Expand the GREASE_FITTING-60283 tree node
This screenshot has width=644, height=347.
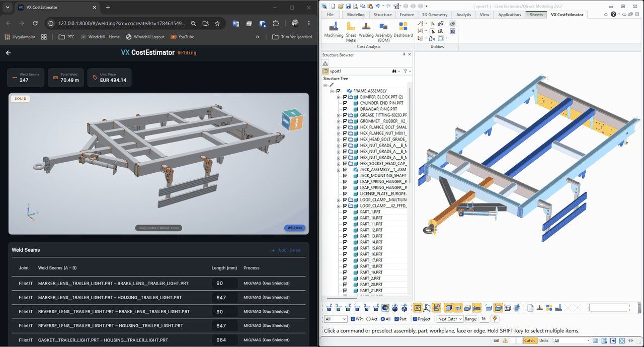(x=339, y=115)
